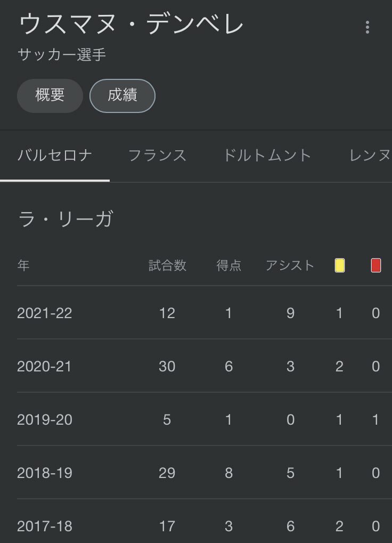
Task: Click the アシスト column header
Action: [290, 265]
